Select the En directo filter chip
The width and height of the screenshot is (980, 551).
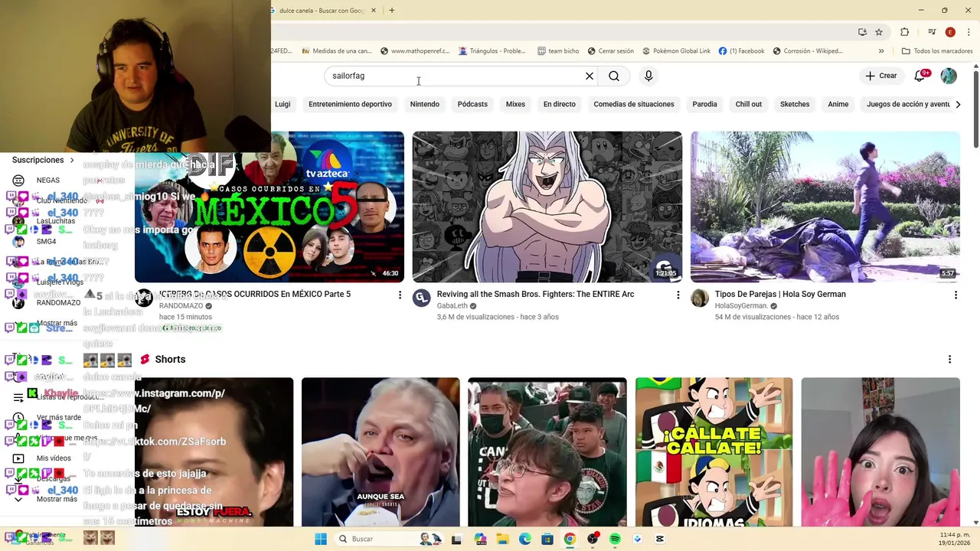[x=559, y=104]
